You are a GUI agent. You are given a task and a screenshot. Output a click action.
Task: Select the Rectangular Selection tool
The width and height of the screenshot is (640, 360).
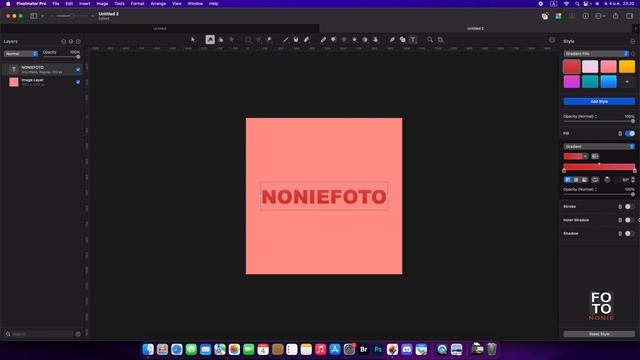[x=248, y=40]
